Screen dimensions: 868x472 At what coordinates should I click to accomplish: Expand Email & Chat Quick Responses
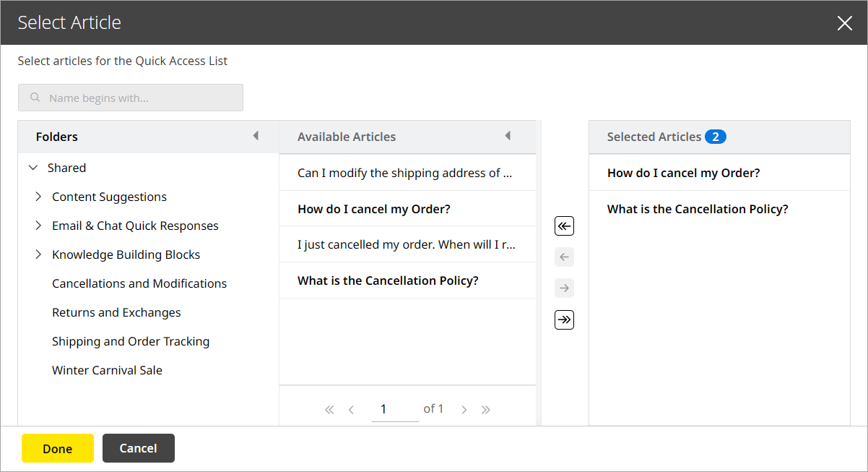[x=38, y=225]
